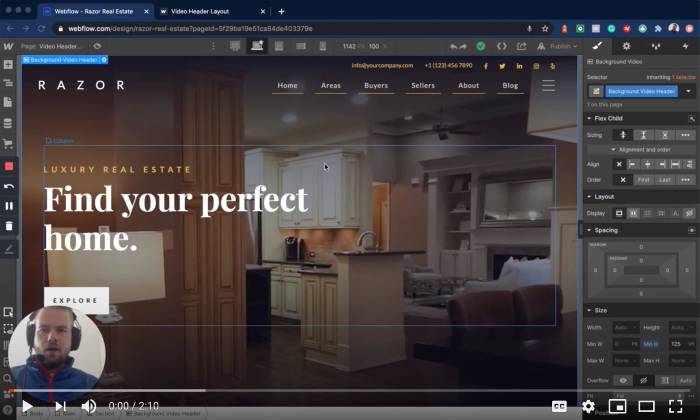Click the recorder pen annotation icon

click(x=8, y=249)
